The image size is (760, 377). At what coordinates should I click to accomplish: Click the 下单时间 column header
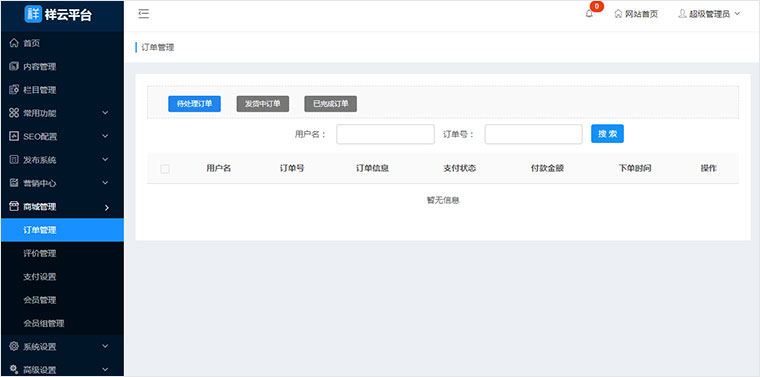(635, 169)
